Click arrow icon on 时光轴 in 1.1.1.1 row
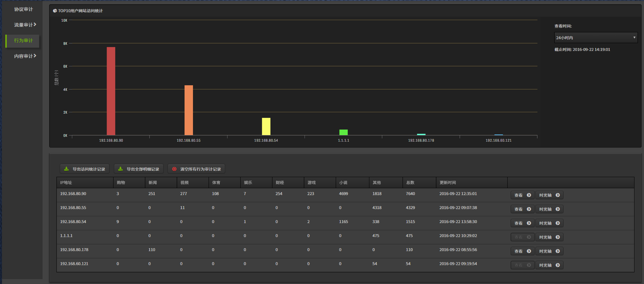Screen dimensions: 644x284 (558, 237)
